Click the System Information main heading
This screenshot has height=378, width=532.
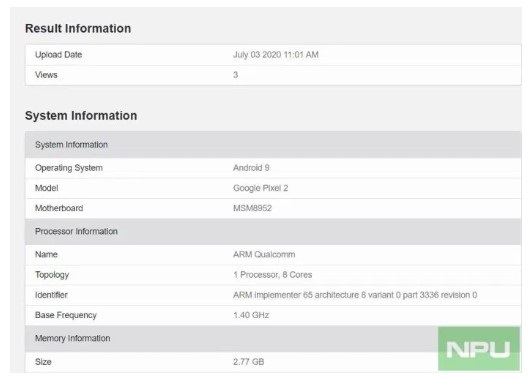click(81, 116)
